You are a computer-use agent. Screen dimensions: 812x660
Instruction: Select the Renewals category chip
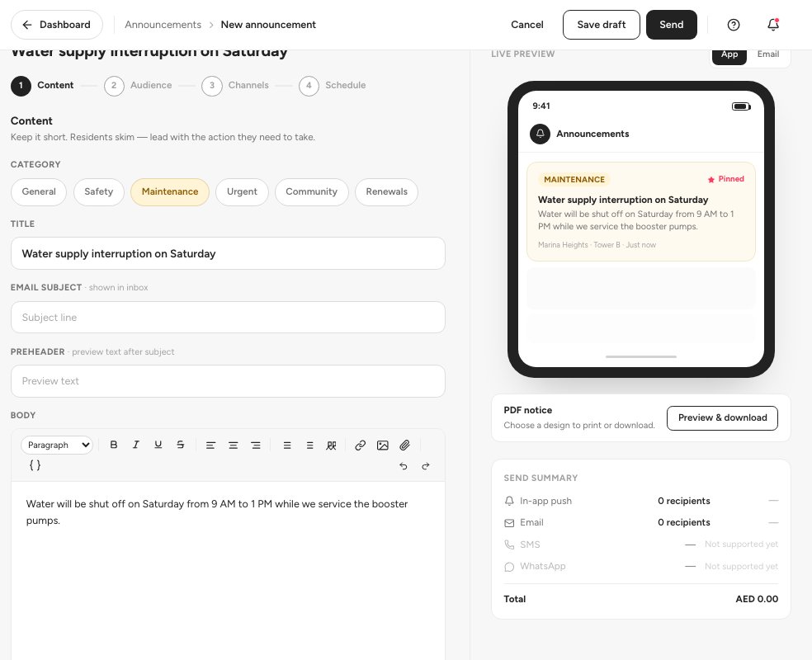pos(386,191)
